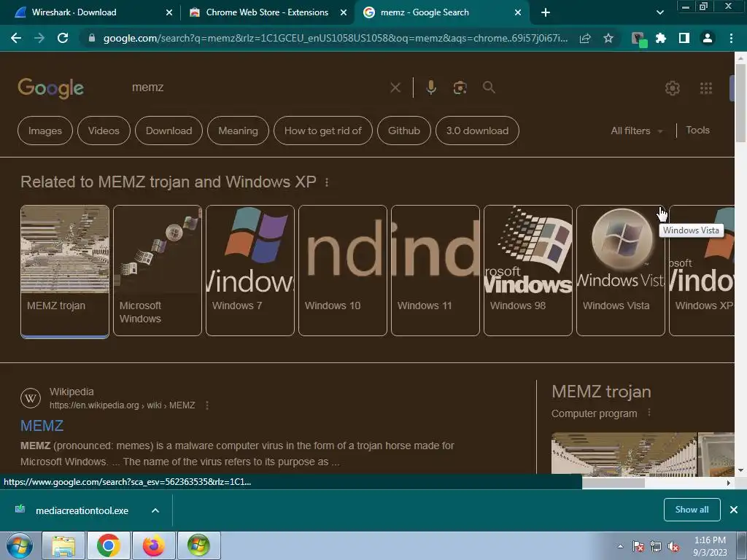Clear the memz search query
The image size is (747, 560).
(x=395, y=87)
